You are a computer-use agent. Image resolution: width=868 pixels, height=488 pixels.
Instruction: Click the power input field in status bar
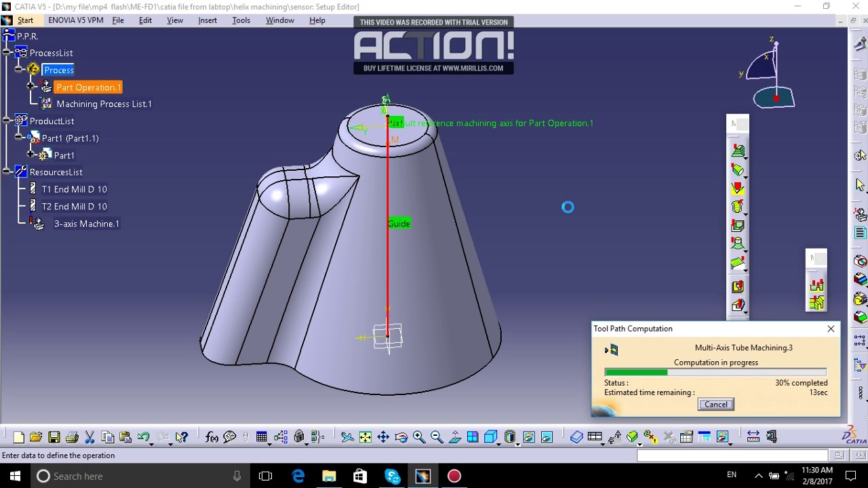pos(732,455)
